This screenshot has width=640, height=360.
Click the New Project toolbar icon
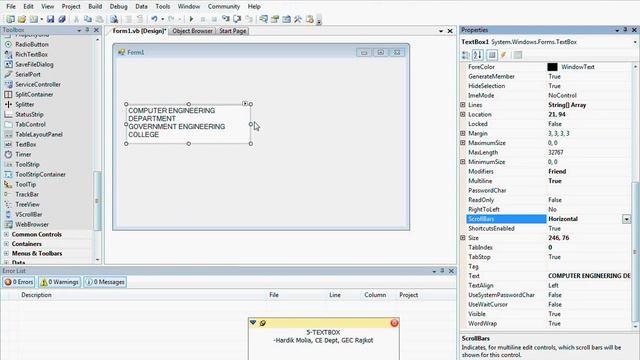pos(10,19)
